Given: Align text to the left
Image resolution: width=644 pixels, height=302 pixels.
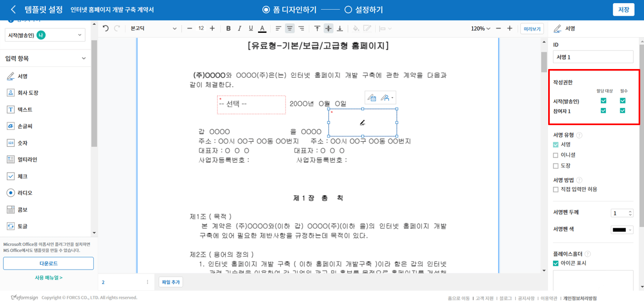Looking at the screenshot, I should pyautogui.click(x=278, y=29).
